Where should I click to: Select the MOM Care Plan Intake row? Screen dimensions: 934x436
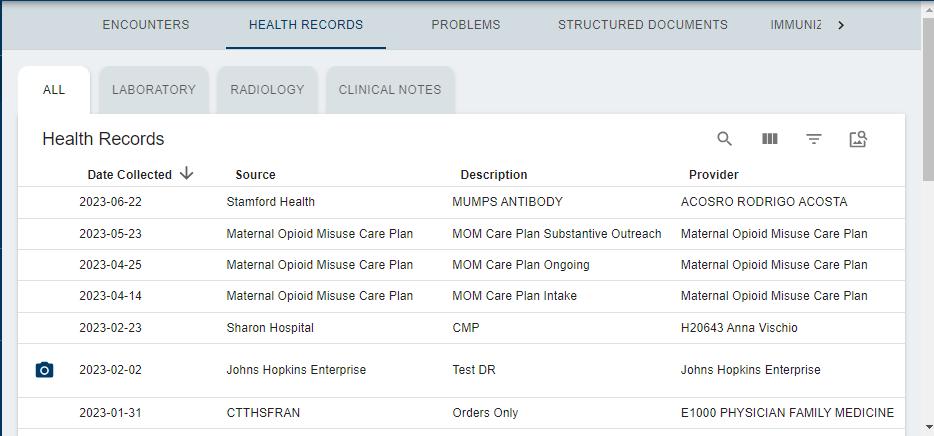(514, 296)
